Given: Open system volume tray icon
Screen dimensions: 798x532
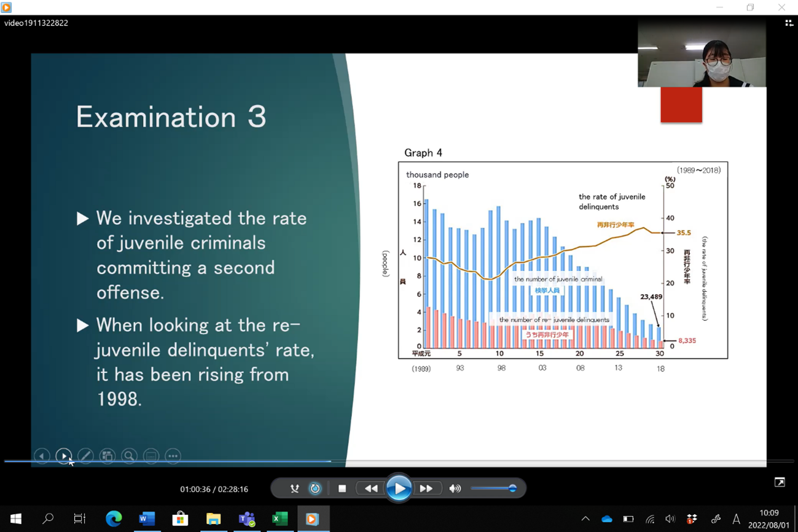Looking at the screenshot, I should pos(670,519).
